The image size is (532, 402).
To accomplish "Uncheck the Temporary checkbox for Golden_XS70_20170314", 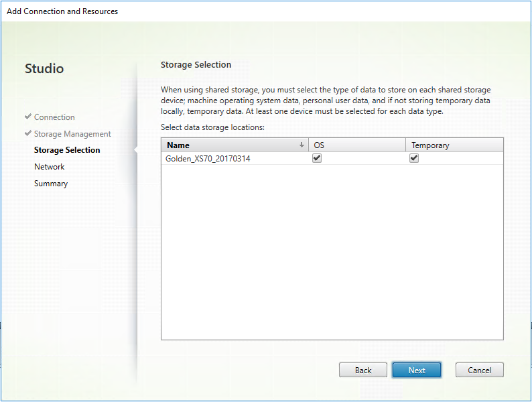I will (414, 159).
